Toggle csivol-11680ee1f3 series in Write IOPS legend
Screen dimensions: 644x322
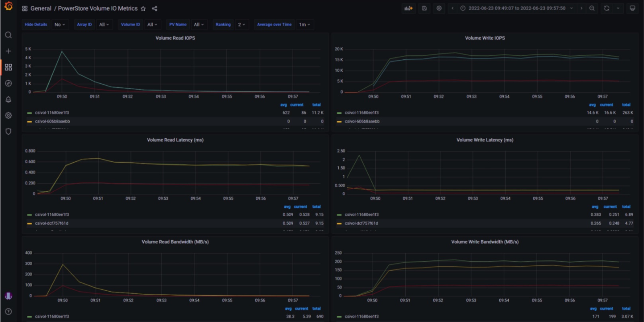coord(361,113)
